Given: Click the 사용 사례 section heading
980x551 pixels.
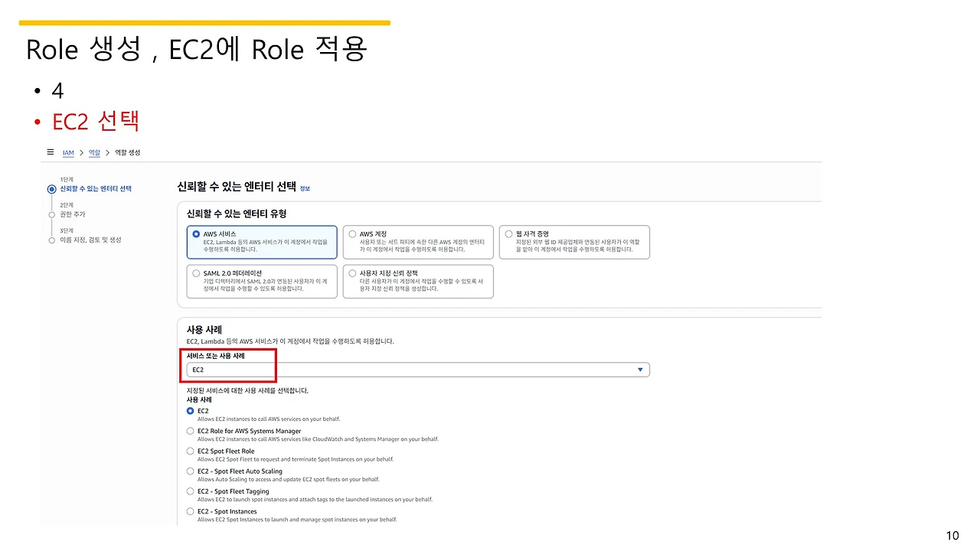Looking at the screenshot, I should coord(204,329).
